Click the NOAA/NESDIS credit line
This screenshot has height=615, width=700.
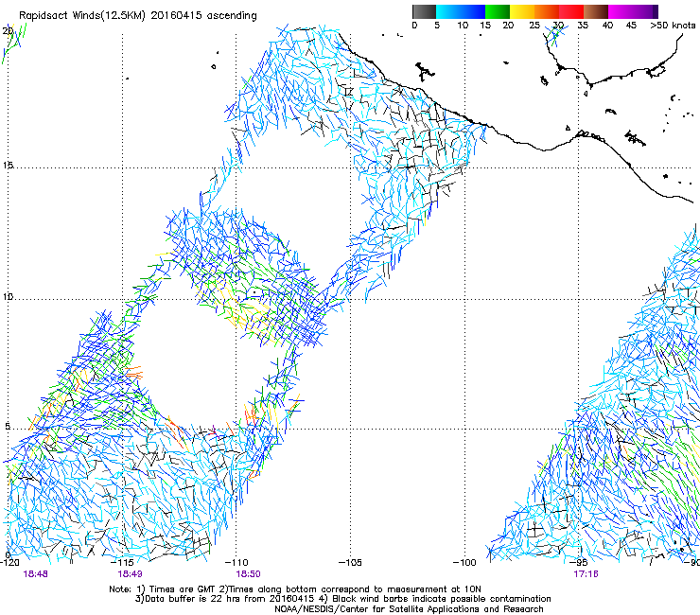(x=409, y=609)
